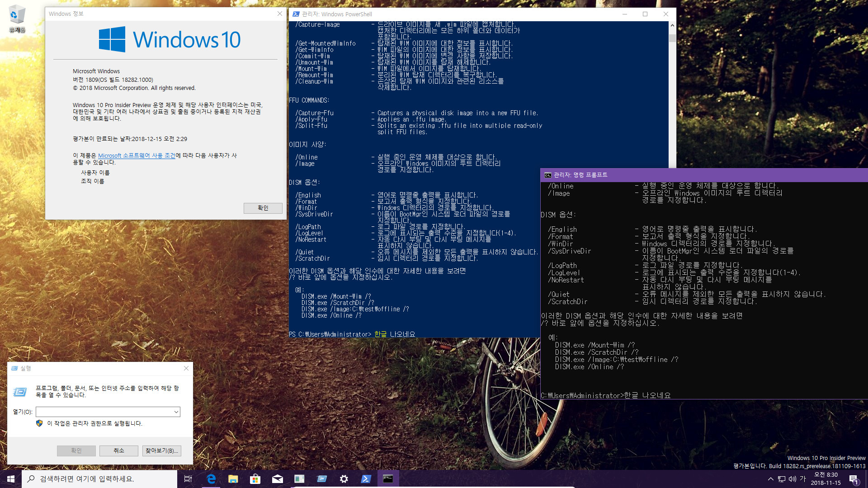Open the Action Center notification icon
The height and width of the screenshot is (488, 868).
pos(854,479)
